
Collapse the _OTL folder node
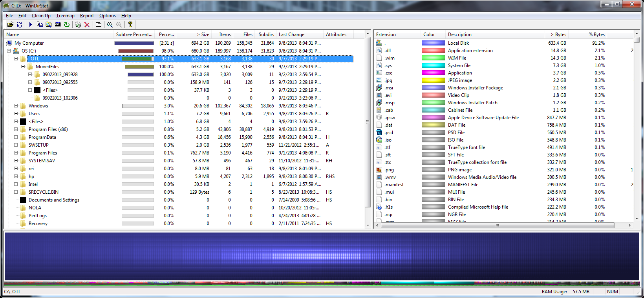click(16, 59)
